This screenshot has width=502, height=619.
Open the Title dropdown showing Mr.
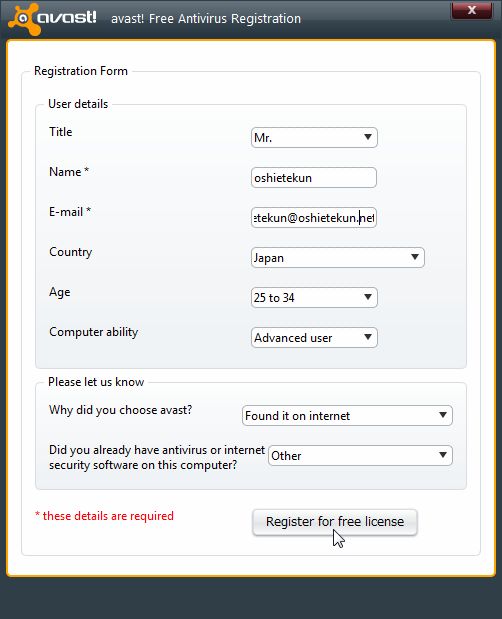tap(314, 138)
